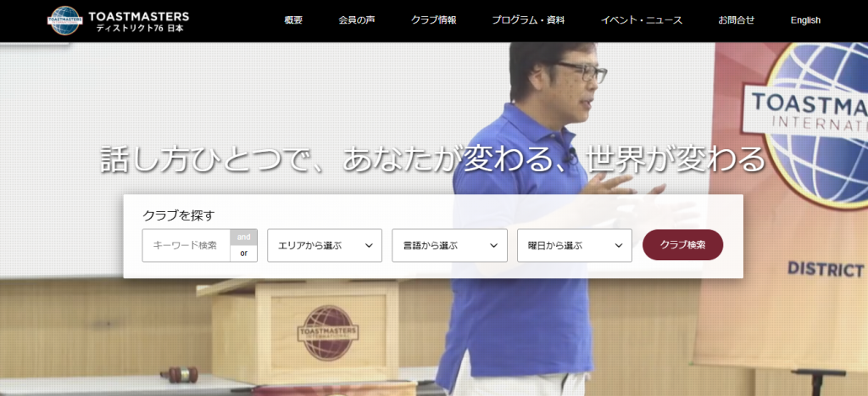
Task: Select プログラム・資料 in the top navigation
Action: point(528,20)
